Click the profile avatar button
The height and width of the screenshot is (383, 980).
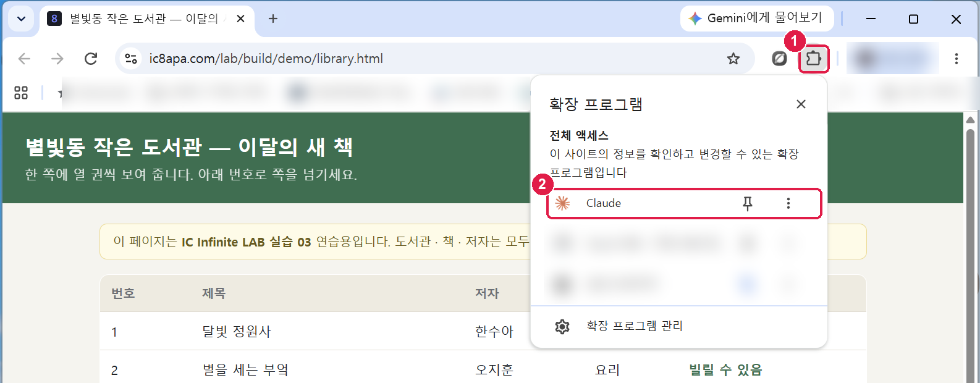893,59
